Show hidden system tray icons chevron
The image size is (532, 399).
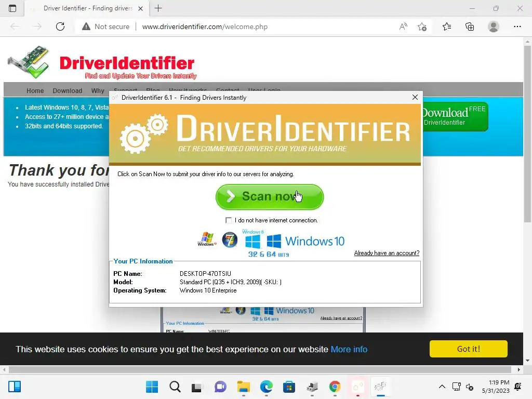tap(442, 387)
